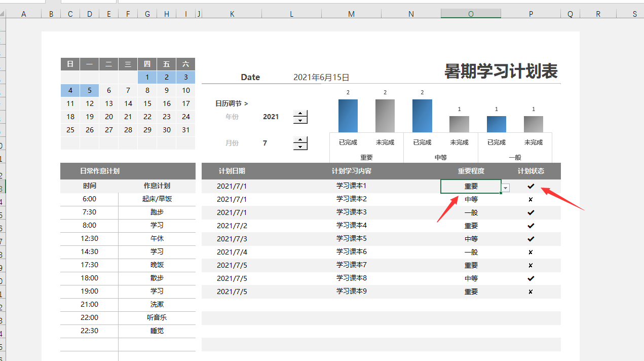Click the 2021/7/3 date cell
This screenshot has height=361, width=644.
232,239
